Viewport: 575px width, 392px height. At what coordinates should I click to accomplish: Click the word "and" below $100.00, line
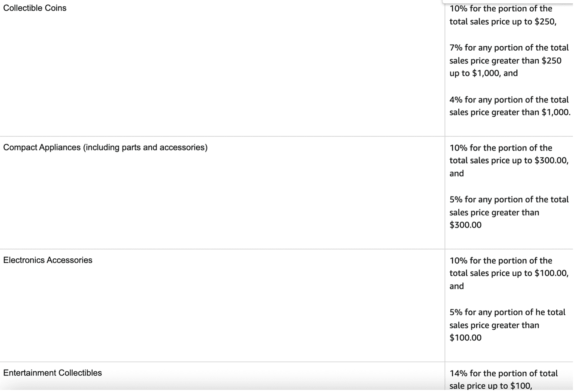[x=457, y=286]
